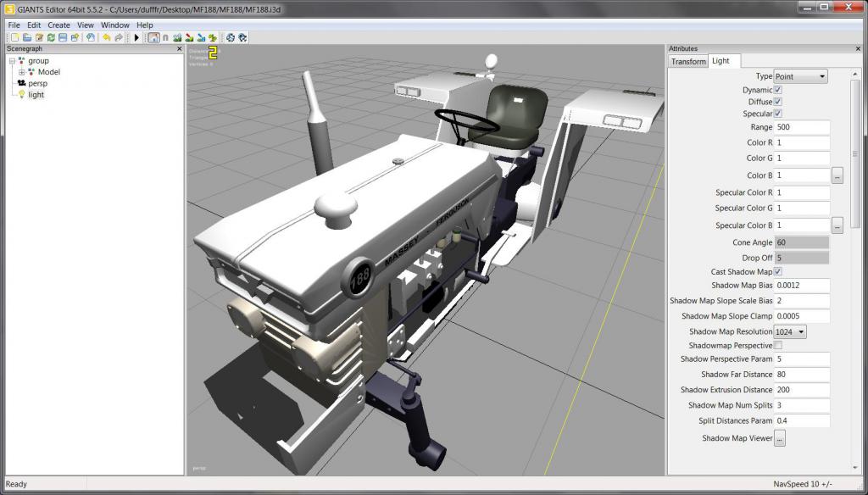Click the Shadow Extrusion Distance field

802,390
